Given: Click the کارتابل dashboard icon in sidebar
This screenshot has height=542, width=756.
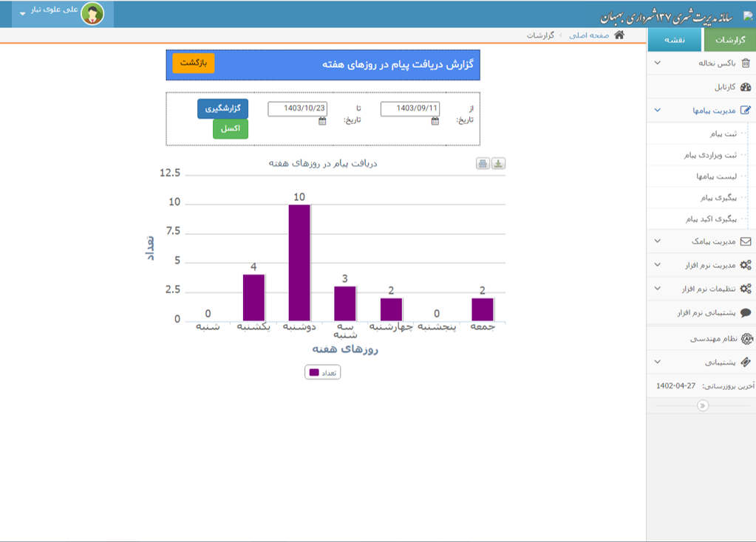Looking at the screenshot, I should pos(746,87).
